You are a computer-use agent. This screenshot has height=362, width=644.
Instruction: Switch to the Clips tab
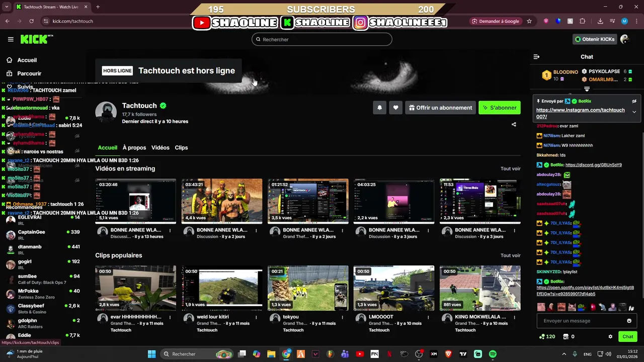tap(181, 147)
